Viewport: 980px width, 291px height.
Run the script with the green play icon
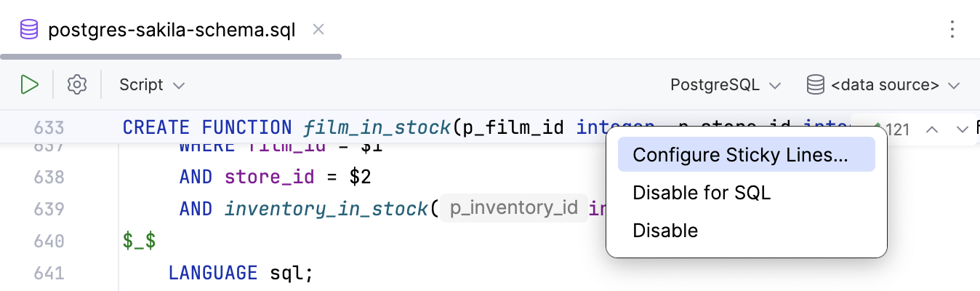29,85
